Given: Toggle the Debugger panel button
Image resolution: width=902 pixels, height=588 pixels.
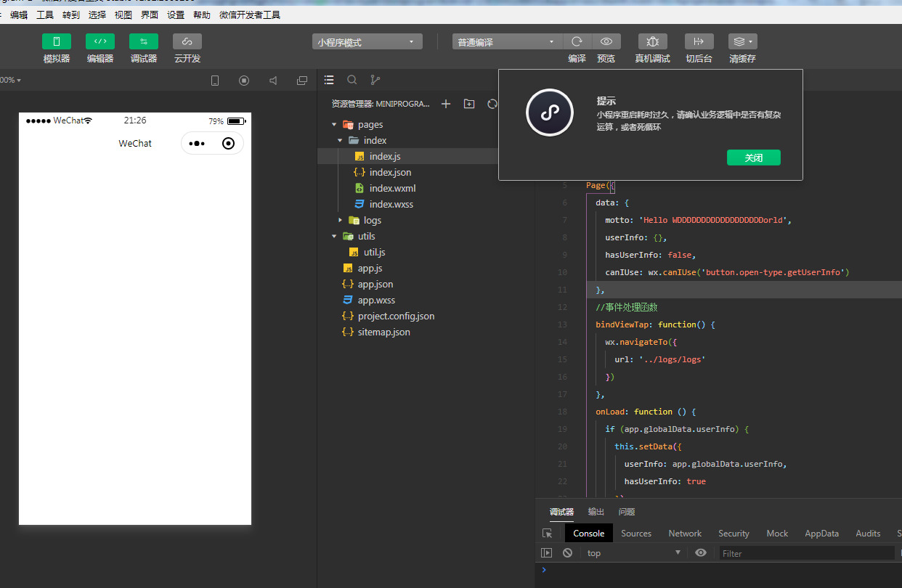Looking at the screenshot, I should pyautogui.click(x=144, y=41).
